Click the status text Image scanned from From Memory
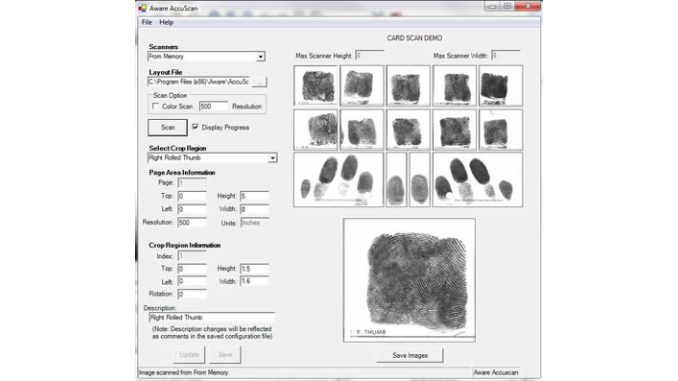 [184, 372]
